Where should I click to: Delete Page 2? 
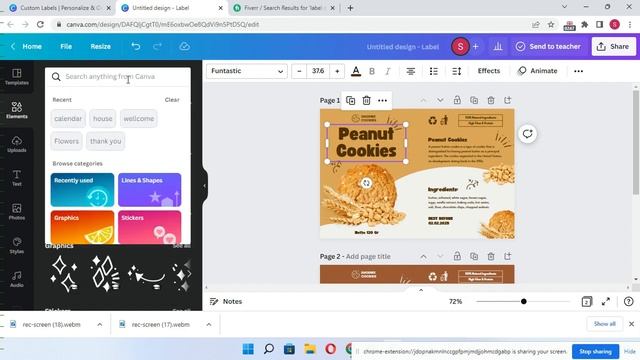(x=491, y=256)
